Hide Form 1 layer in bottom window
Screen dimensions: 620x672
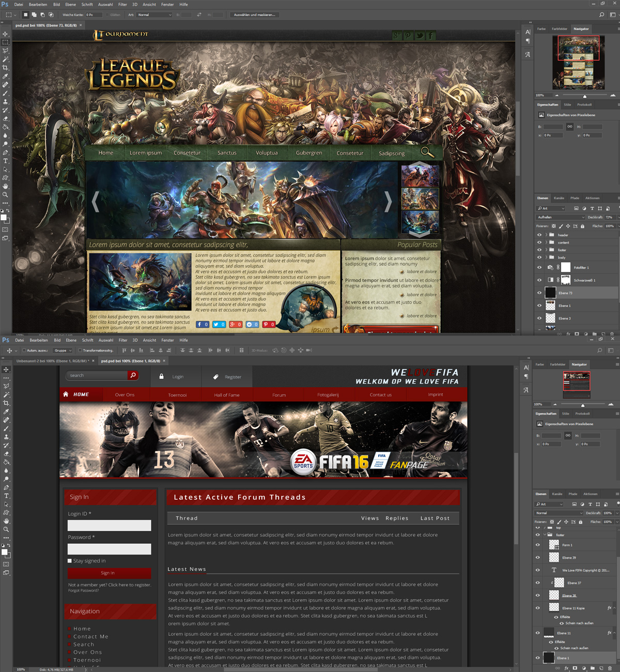[538, 545]
